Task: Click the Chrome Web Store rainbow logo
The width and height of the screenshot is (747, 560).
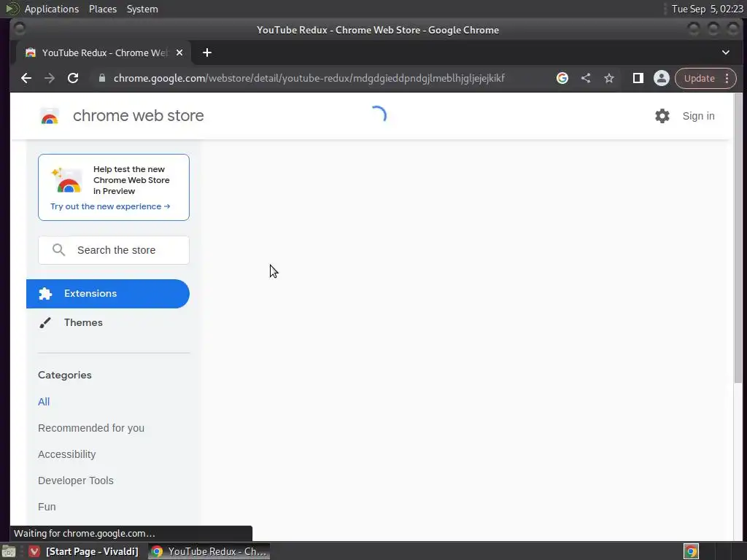Action: tap(50, 116)
